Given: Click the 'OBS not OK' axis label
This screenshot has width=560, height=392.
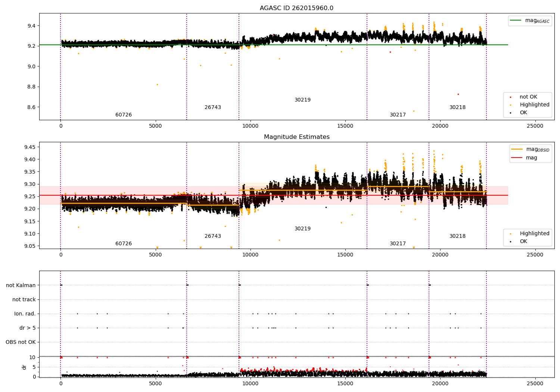Looking at the screenshot, I should pyautogui.click(x=21, y=342).
